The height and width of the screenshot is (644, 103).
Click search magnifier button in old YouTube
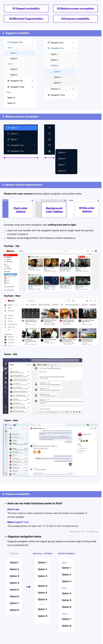(x=66, y=251)
